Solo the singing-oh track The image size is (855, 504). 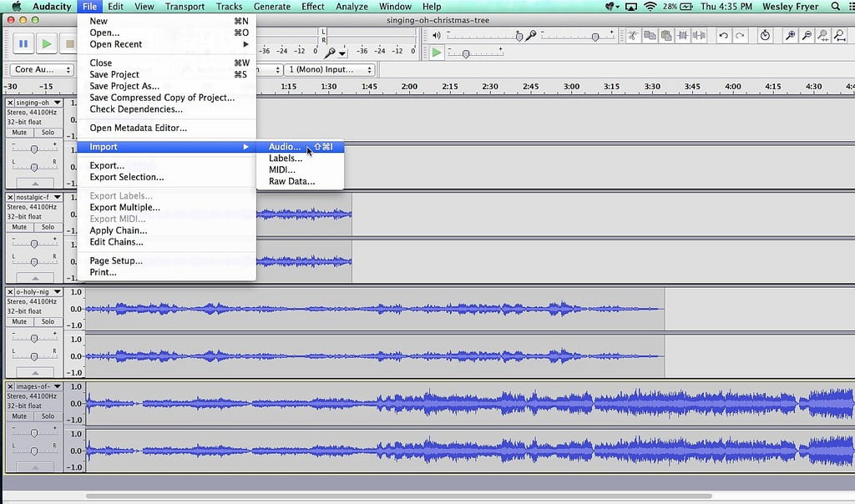click(x=48, y=133)
